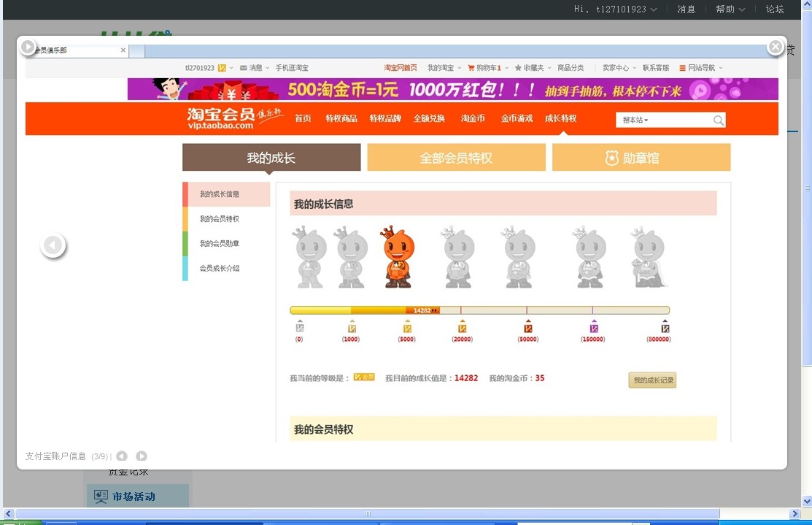The width and height of the screenshot is (812, 525).
Task: Click the small next arrow beside 3/9
Action: pos(142,456)
